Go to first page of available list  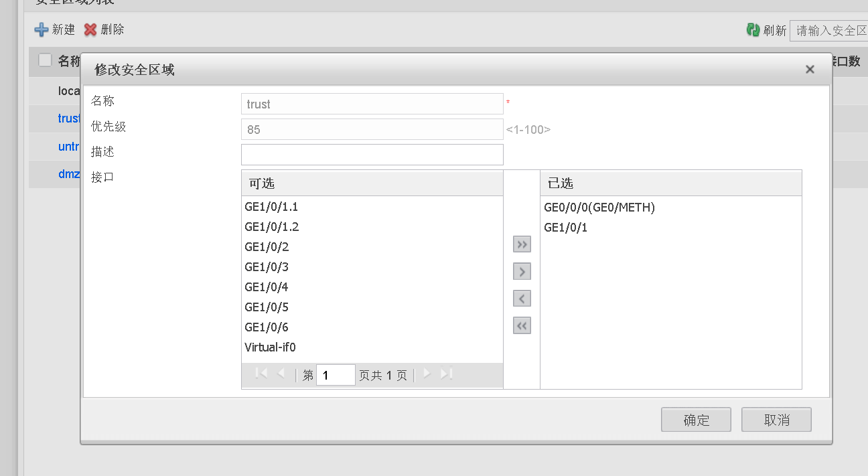pyautogui.click(x=262, y=374)
